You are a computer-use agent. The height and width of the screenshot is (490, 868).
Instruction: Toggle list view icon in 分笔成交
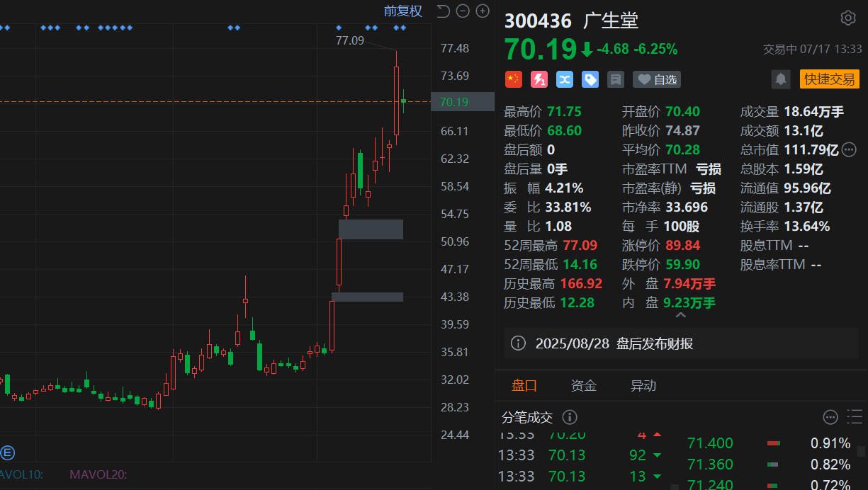click(855, 416)
